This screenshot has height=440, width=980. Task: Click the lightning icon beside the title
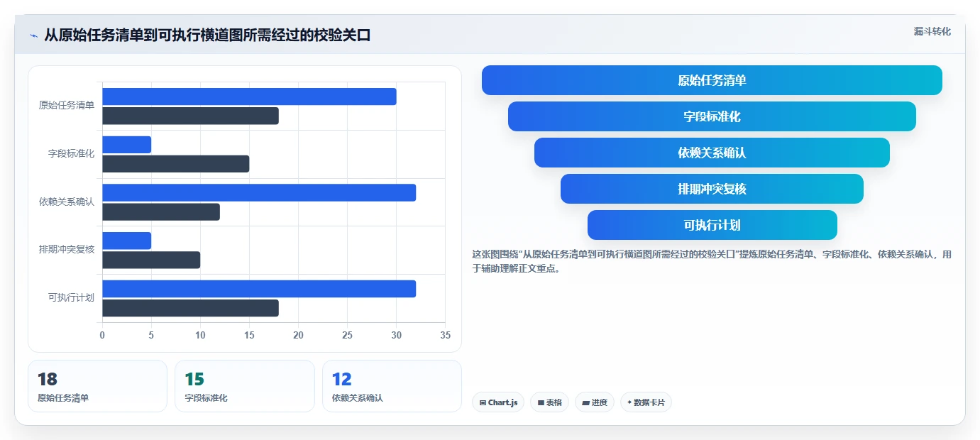pyautogui.click(x=33, y=35)
